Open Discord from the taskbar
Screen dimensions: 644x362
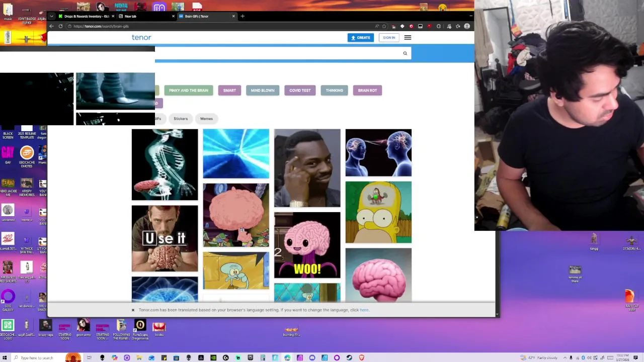(x=312, y=357)
